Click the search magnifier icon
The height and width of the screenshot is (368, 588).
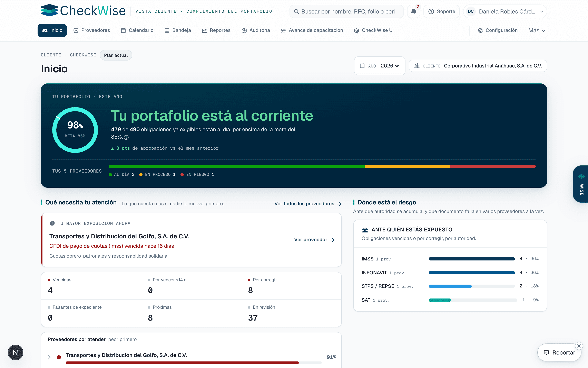pos(296,11)
